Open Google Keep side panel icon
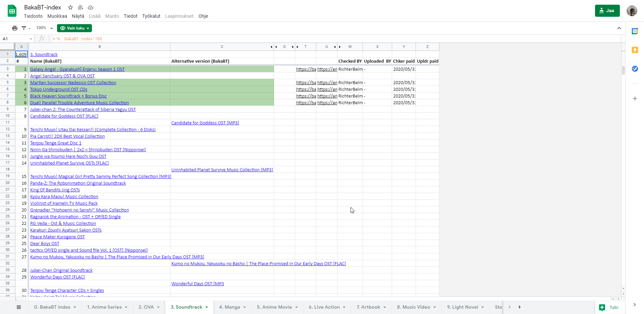 tap(635, 50)
